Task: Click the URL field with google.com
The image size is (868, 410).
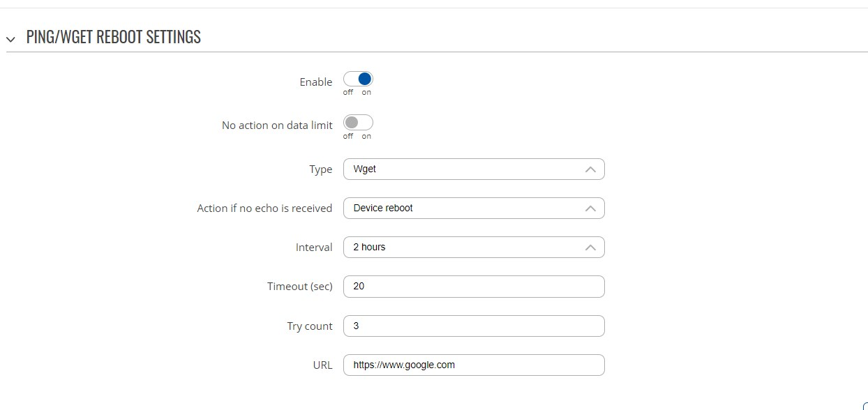Action: [474, 365]
